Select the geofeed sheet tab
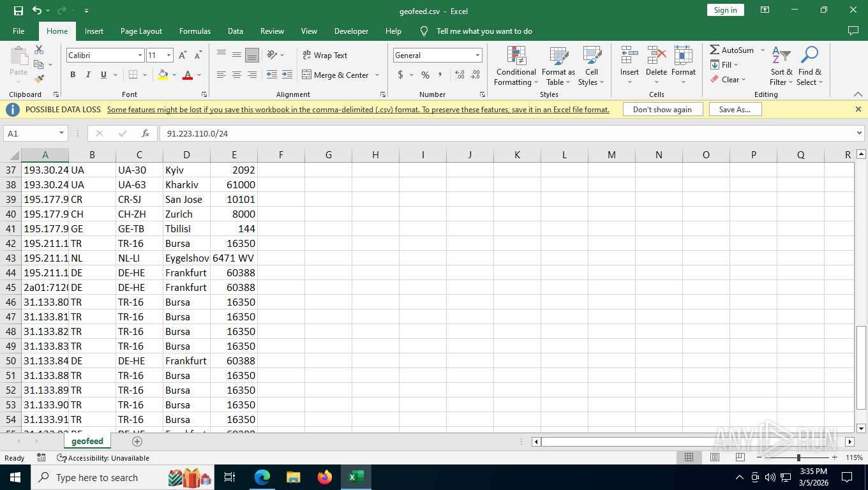Screen dimensions: 868x490 click(87, 441)
